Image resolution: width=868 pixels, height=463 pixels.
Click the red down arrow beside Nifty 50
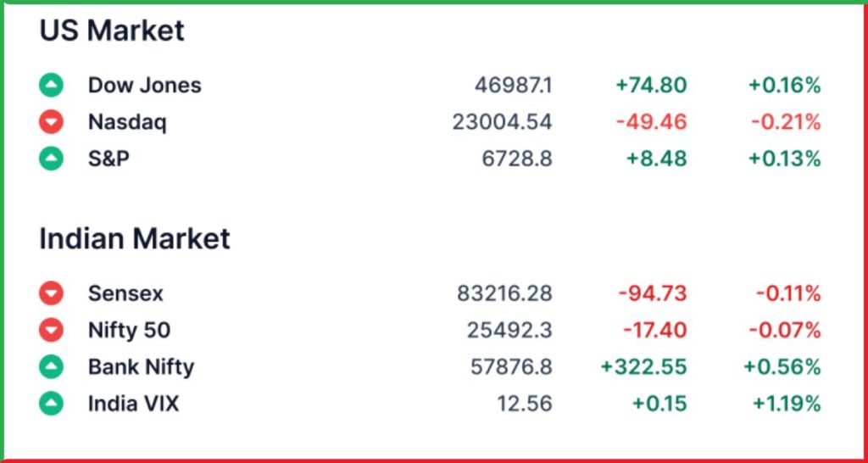click(51, 330)
